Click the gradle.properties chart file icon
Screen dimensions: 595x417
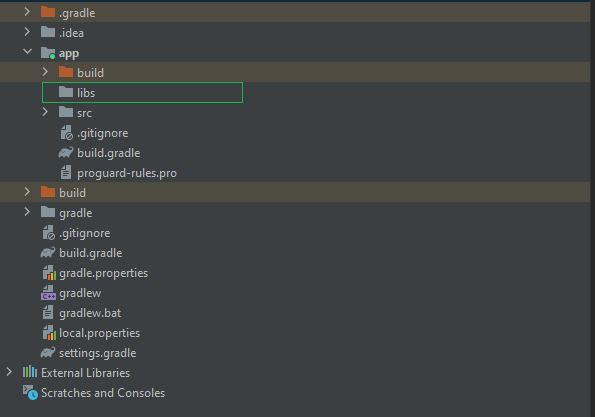pyautogui.click(x=49, y=273)
